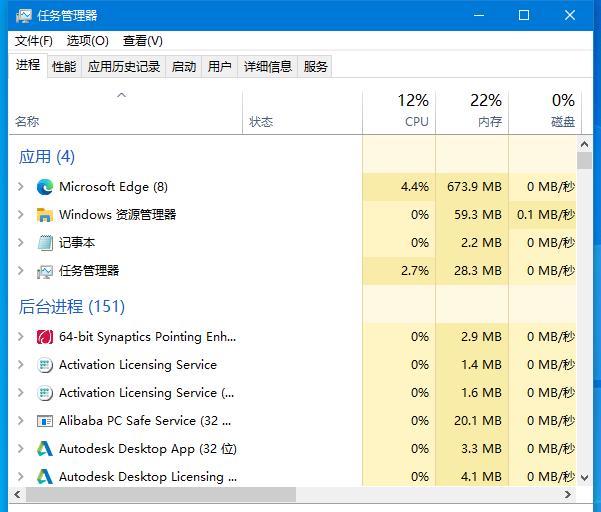The height and width of the screenshot is (512, 601).
Task: Expand the Alibaba PC Safe Service row
Action: tap(21, 421)
